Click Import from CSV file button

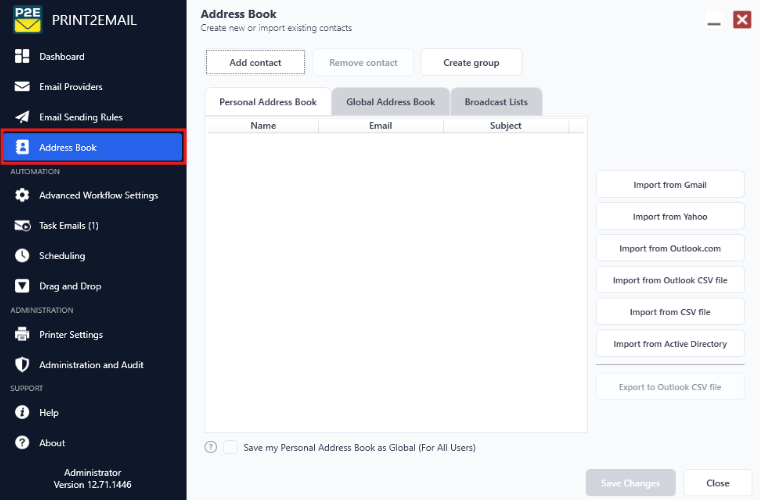pos(669,312)
